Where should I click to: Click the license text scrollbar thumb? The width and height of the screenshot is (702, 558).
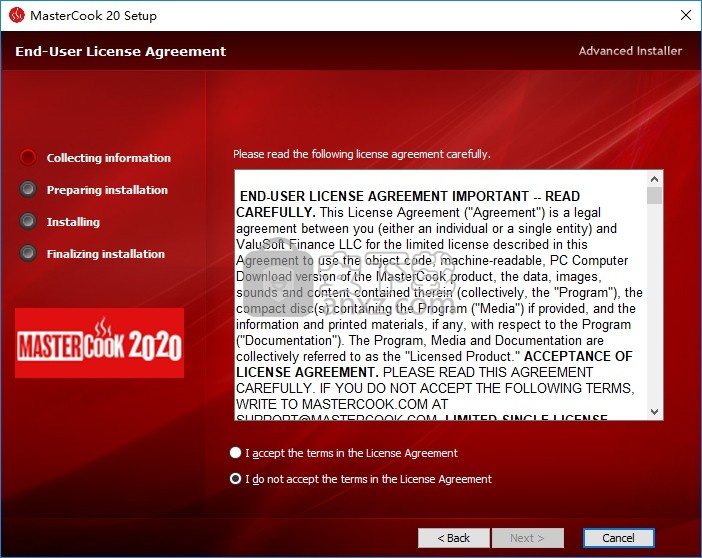pos(654,196)
